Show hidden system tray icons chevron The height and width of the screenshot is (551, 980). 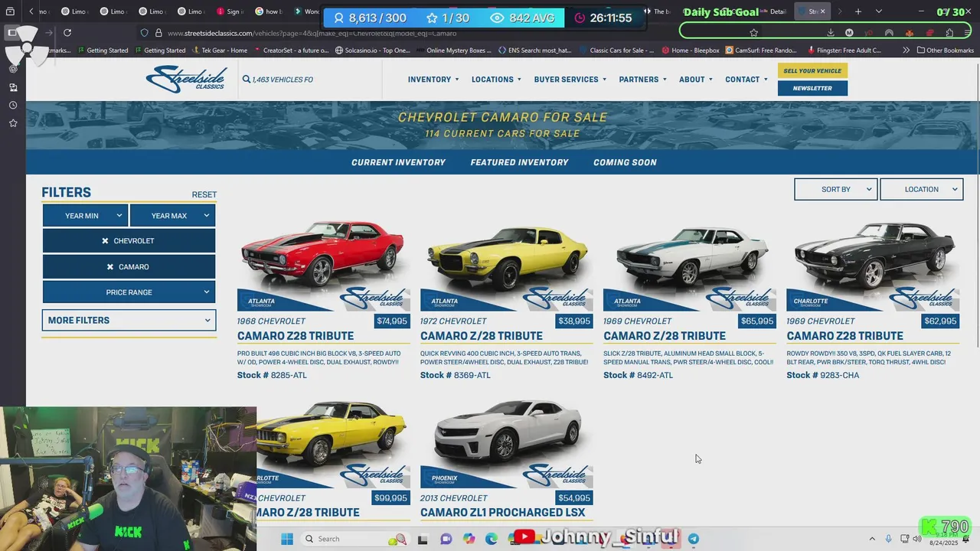[x=871, y=539]
